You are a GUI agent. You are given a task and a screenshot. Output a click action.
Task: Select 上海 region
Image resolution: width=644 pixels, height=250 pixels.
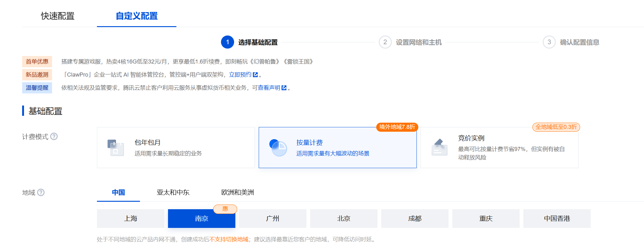(131, 219)
